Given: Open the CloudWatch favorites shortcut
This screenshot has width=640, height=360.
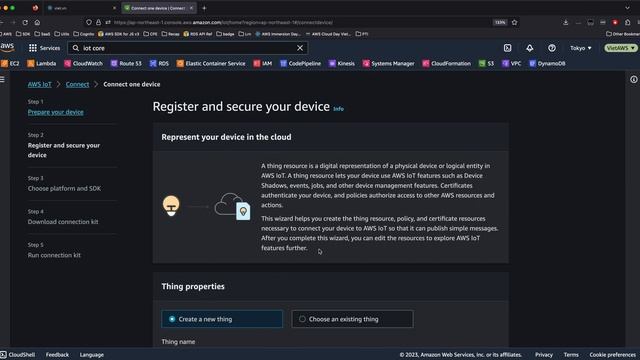Looking at the screenshot, I should (84, 64).
